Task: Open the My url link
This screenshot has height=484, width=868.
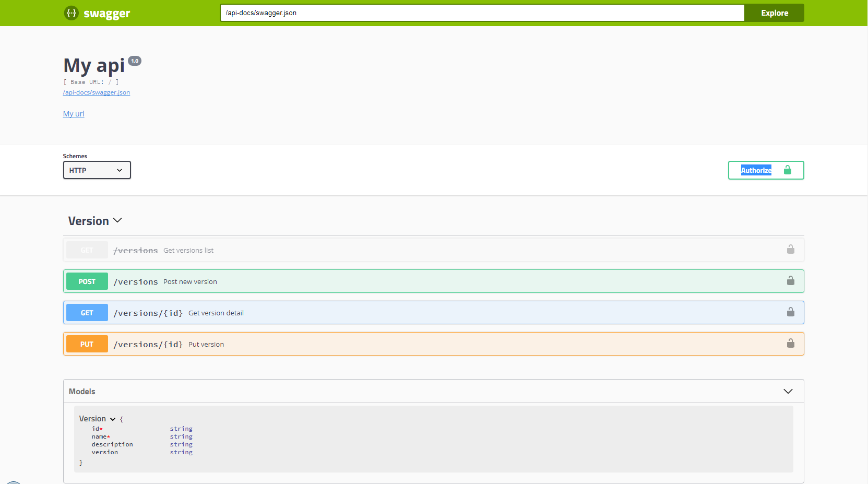Action: click(x=73, y=113)
